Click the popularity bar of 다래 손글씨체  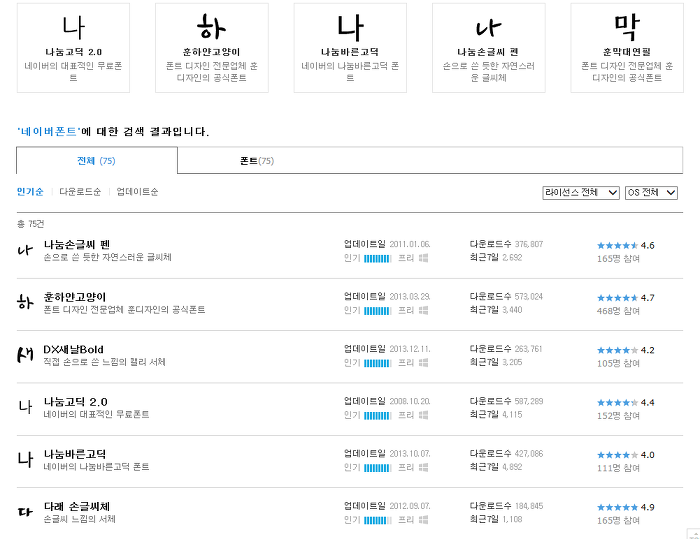tap(378, 520)
